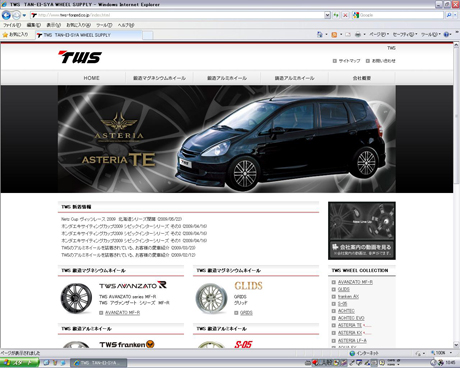Click the vertical page scrollbar
This screenshot has height=368, width=460.
(456, 196)
